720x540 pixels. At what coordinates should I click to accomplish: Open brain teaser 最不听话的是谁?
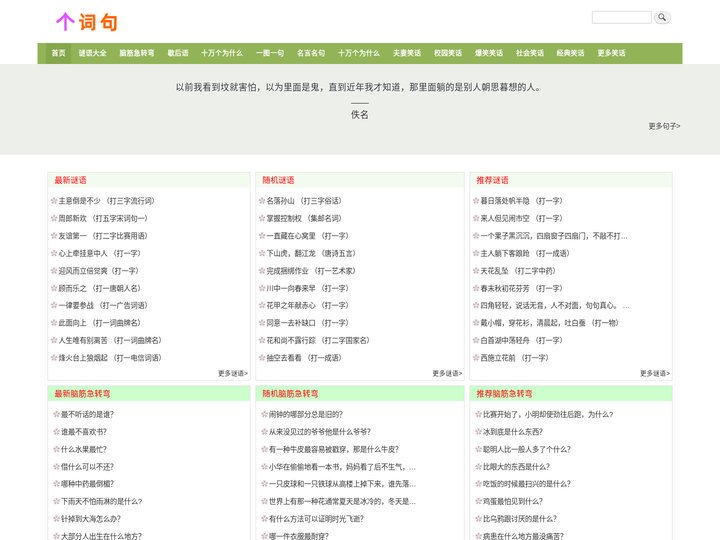(x=87, y=415)
